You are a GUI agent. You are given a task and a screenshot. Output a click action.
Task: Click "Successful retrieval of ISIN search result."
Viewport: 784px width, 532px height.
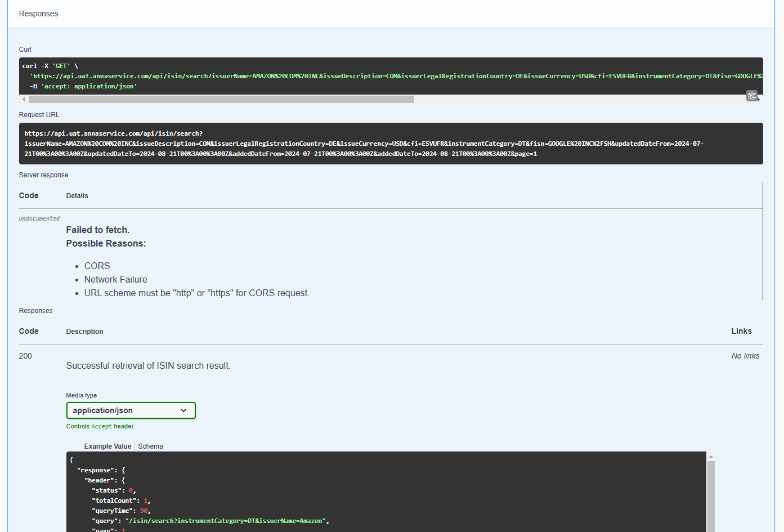pyautogui.click(x=148, y=365)
